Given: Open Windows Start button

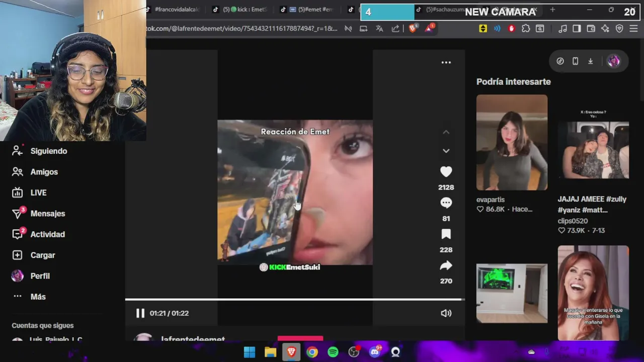Looking at the screenshot, I should [250, 352].
